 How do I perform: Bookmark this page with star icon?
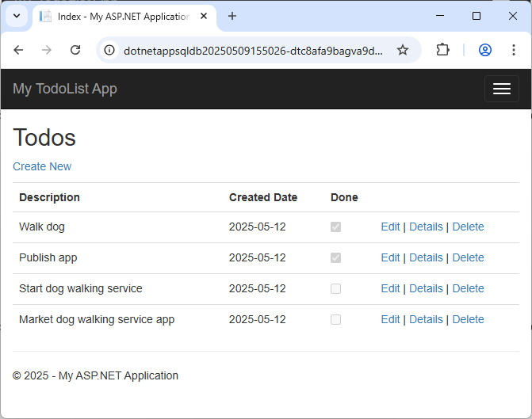403,50
